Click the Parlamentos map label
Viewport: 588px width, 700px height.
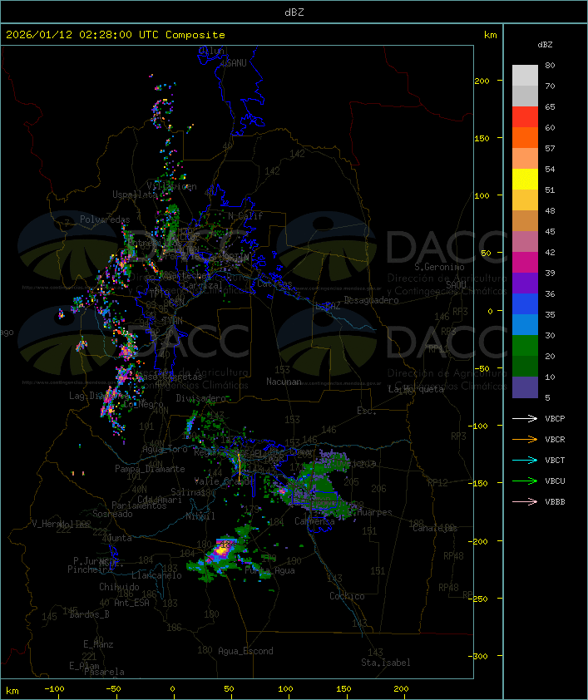139,505
